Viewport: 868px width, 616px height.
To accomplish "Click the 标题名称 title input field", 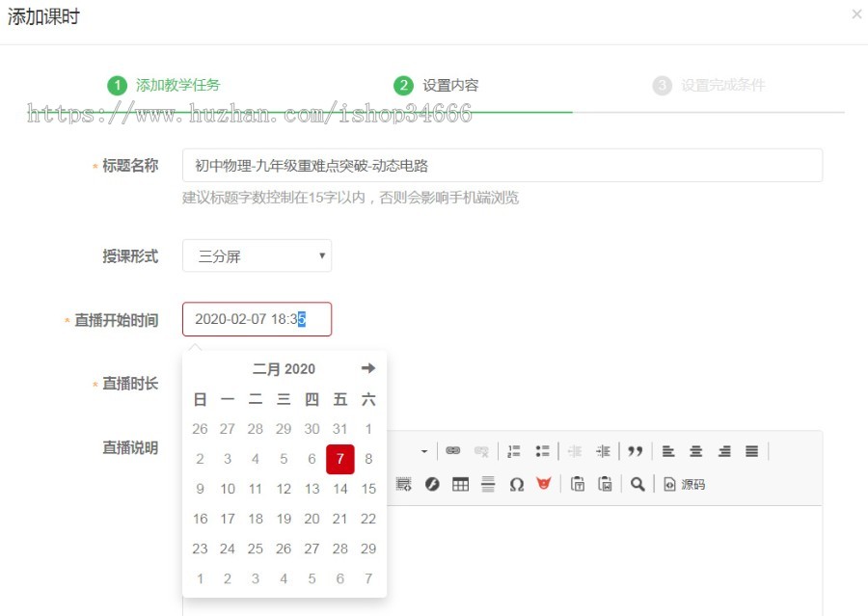I will 502,164.
